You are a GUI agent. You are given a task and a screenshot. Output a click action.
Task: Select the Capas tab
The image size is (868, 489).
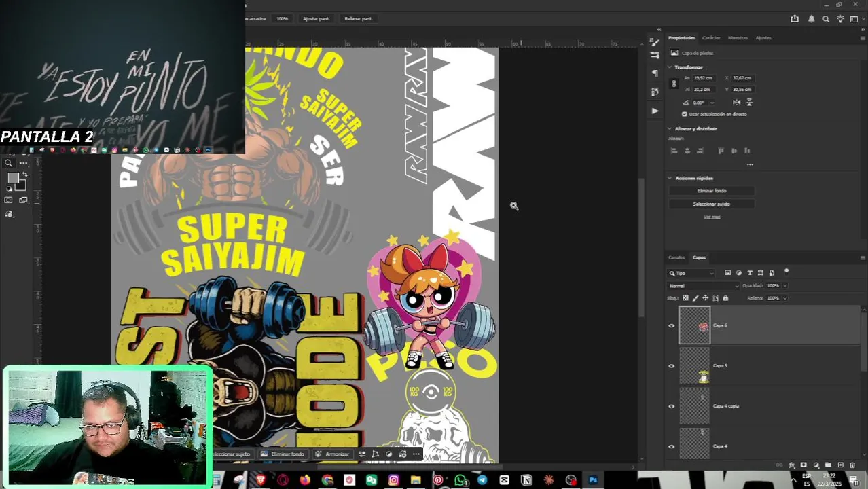[x=699, y=257]
